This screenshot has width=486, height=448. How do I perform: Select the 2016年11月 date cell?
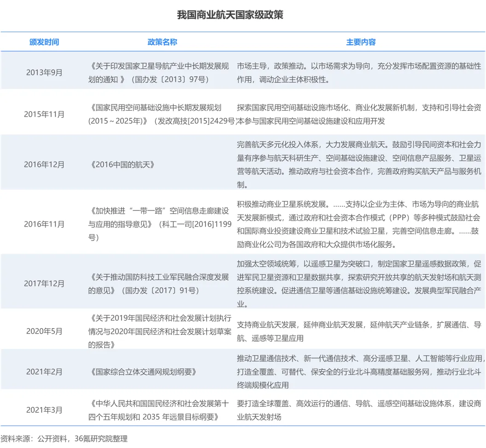tap(44, 224)
